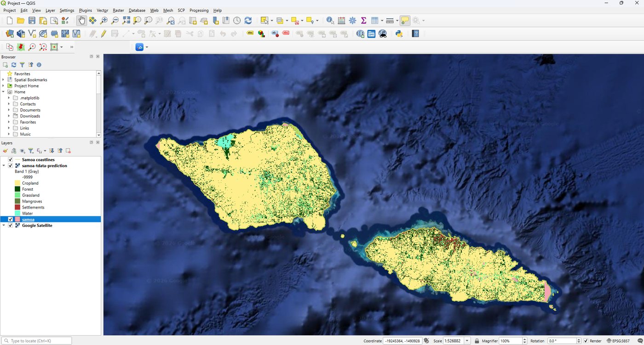Image resolution: width=644 pixels, height=345 pixels.
Task: Open the Raster menu
Action: coord(118,10)
